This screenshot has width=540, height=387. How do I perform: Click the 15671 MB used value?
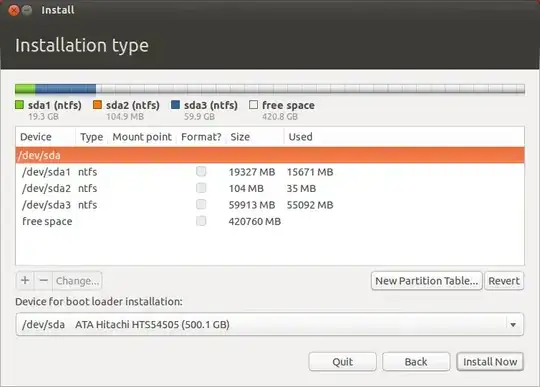(x=310, y=172)
